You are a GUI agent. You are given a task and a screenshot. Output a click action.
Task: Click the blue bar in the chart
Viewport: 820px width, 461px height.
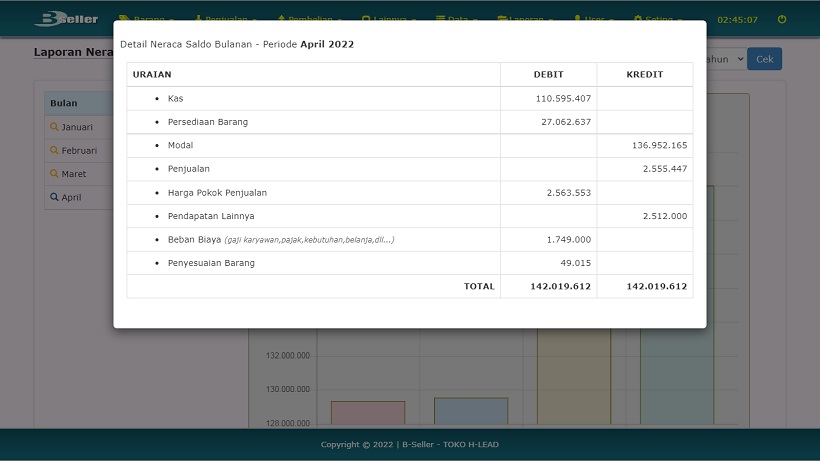coord(471,412)
